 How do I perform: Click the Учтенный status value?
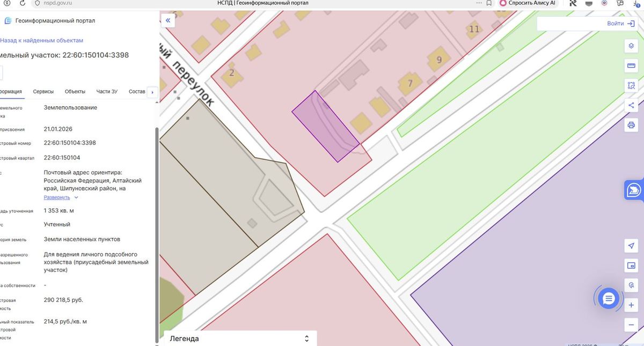click(57, 224)
